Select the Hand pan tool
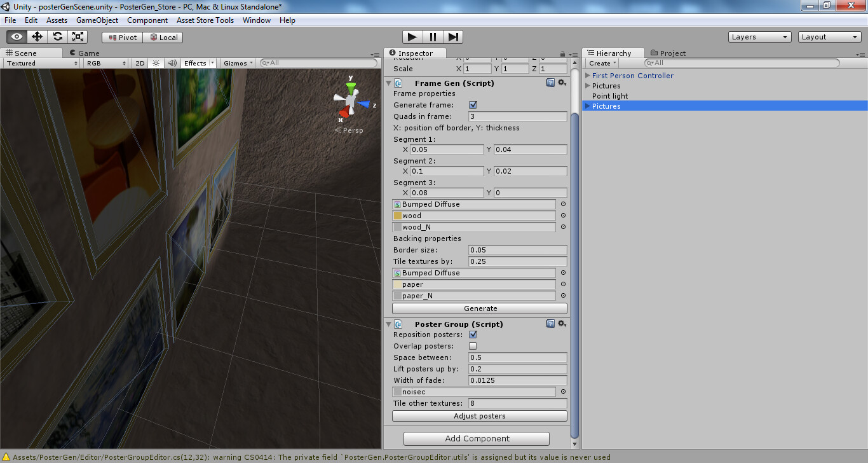Screen dimensions: 868x463 17,36
